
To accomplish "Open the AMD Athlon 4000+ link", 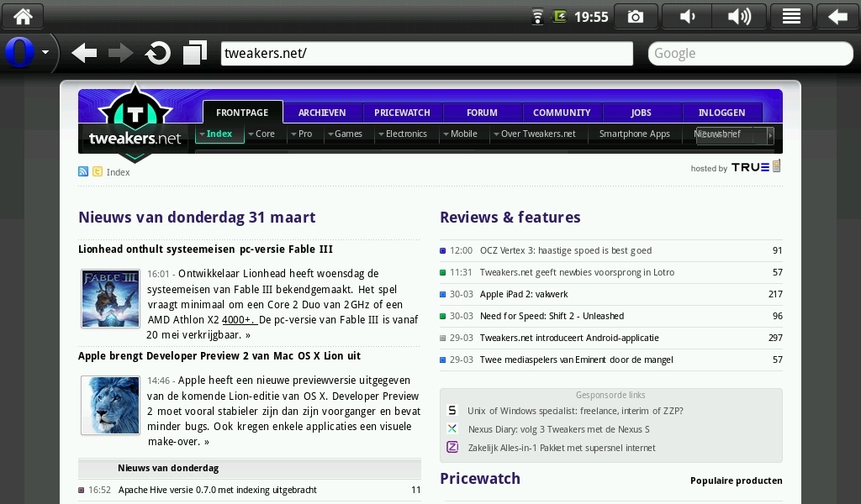I will 238,320.
